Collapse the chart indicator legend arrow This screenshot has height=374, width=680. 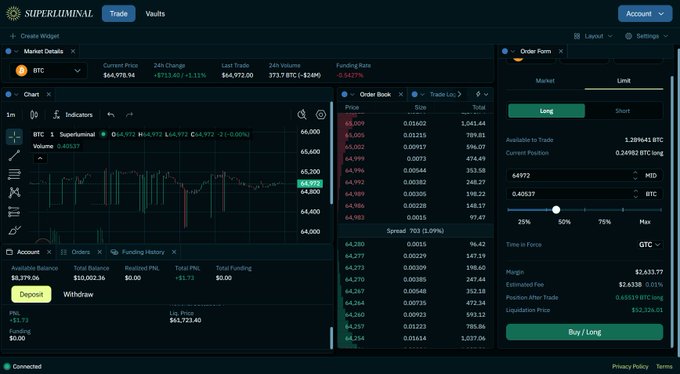pyautogui.click(x=40, y=158)
